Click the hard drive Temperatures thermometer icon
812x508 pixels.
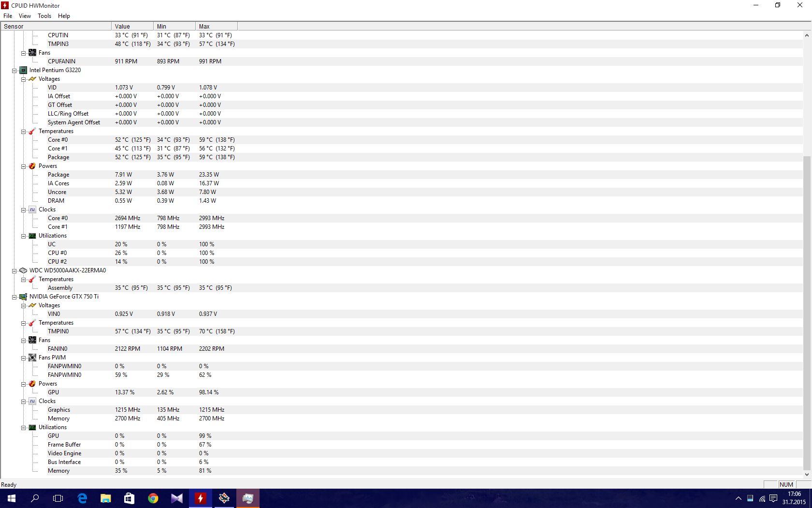pos(32,279)
